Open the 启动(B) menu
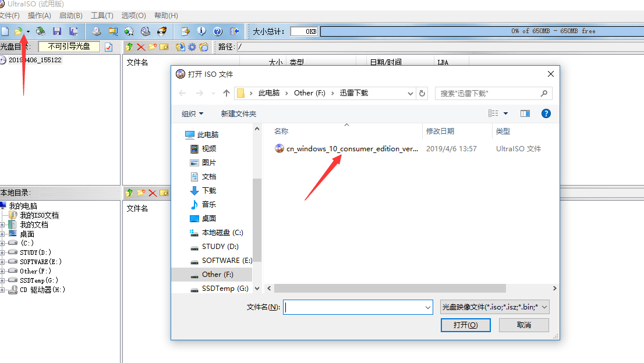 pos(70,16)
